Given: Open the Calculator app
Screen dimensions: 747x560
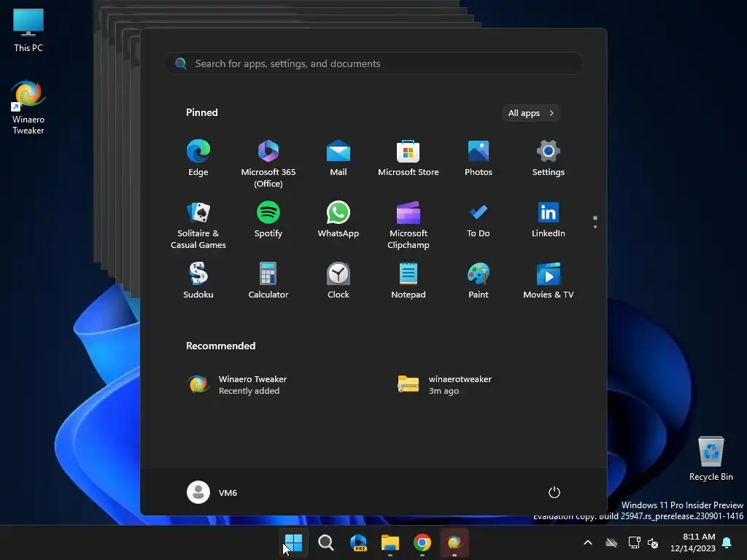Looking at the screenshot, I should tap(268, 281).
